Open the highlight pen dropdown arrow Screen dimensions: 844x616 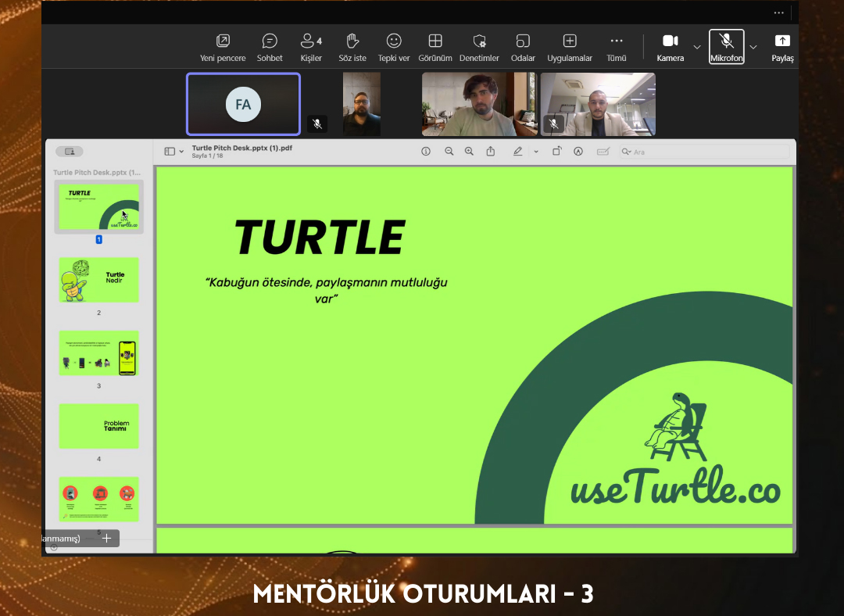tap(536, 152)
